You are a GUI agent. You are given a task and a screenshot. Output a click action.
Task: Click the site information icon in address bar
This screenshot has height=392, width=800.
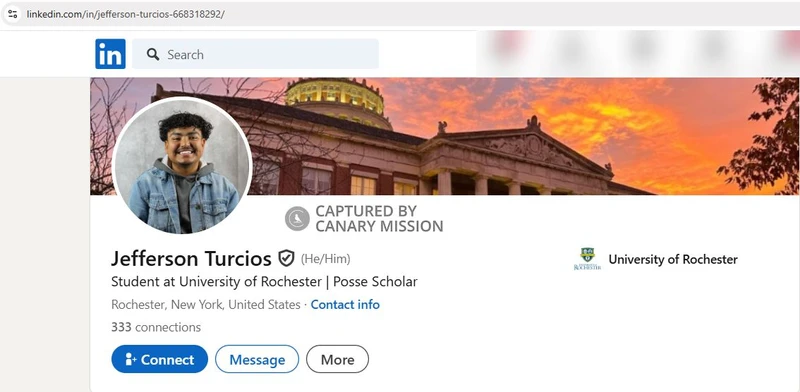[x=13, y=14]
